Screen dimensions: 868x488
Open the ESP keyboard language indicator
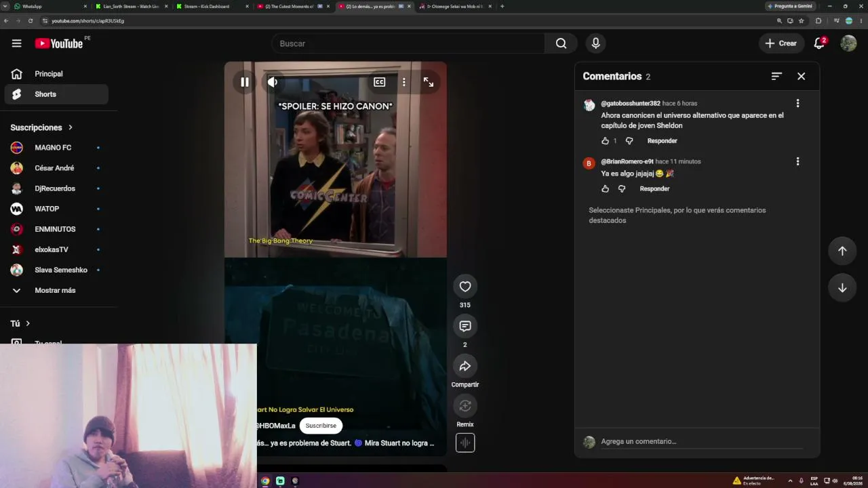click(x=814, y=481)
